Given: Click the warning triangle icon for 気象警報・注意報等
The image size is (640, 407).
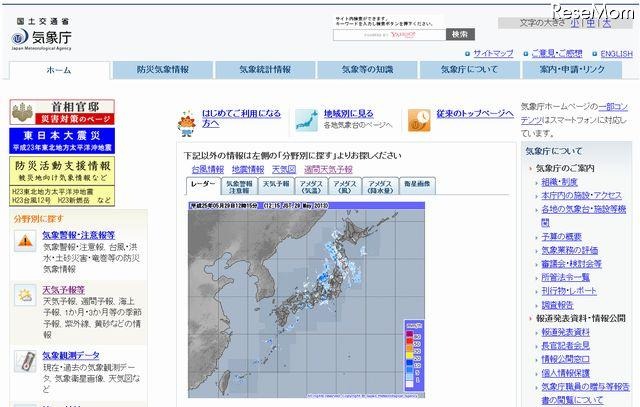Looking at the screenshot, I should pos(25,241).
